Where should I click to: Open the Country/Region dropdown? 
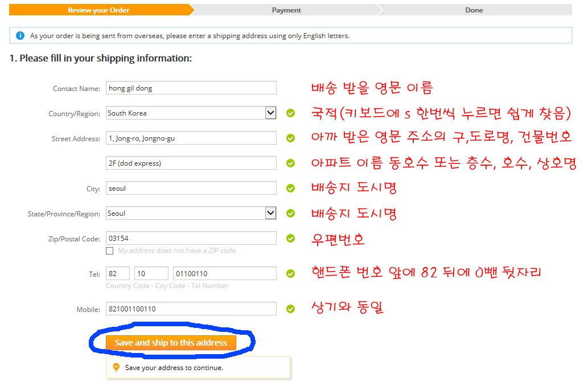click(x=270, y=113)
